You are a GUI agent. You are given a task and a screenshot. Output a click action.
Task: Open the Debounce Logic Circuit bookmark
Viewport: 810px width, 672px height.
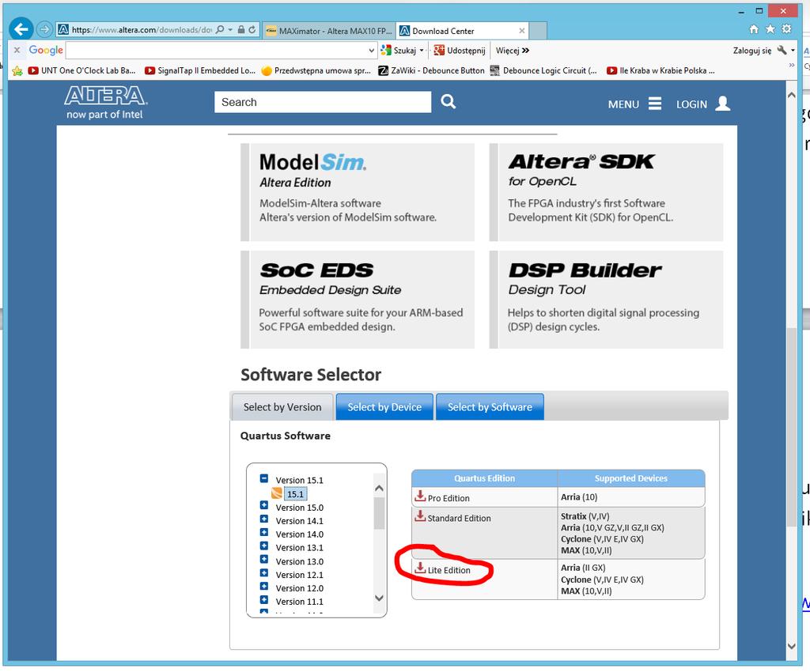click(543, 70)
